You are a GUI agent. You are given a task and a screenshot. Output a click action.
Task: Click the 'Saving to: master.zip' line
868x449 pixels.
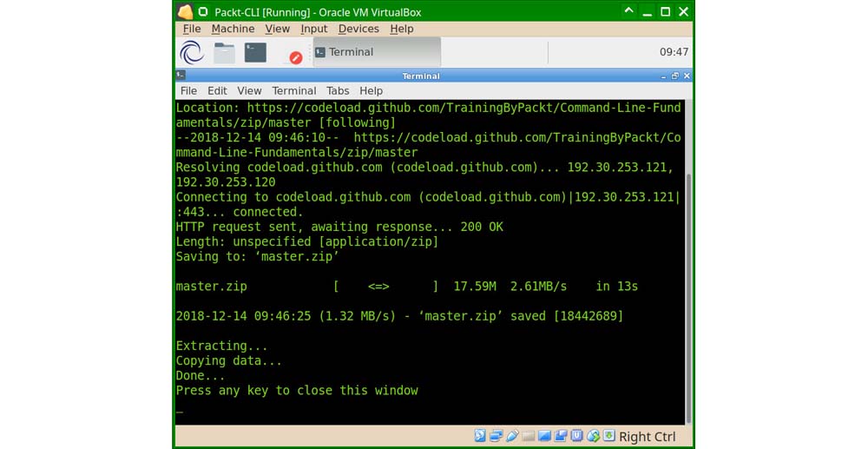point(258,256)
